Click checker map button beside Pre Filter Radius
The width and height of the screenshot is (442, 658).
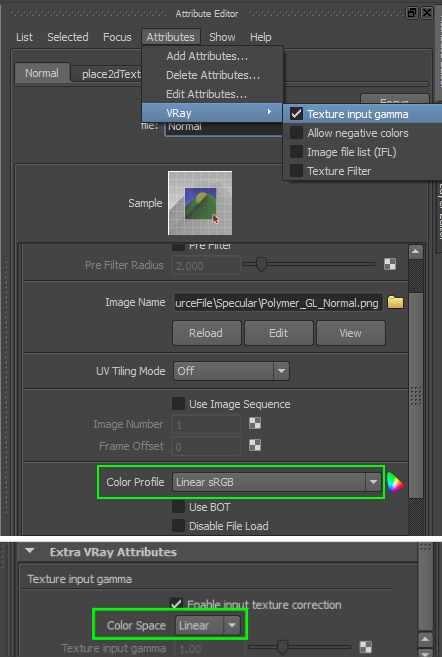coord(390,264)
